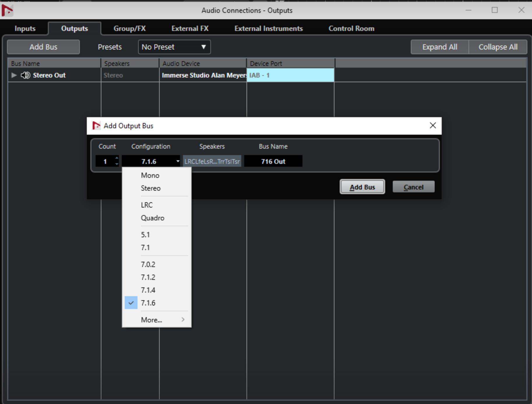Choose 7.1.4 from the configuration list
This screenshot has width=532, height=404.
(x=148, y=290)
